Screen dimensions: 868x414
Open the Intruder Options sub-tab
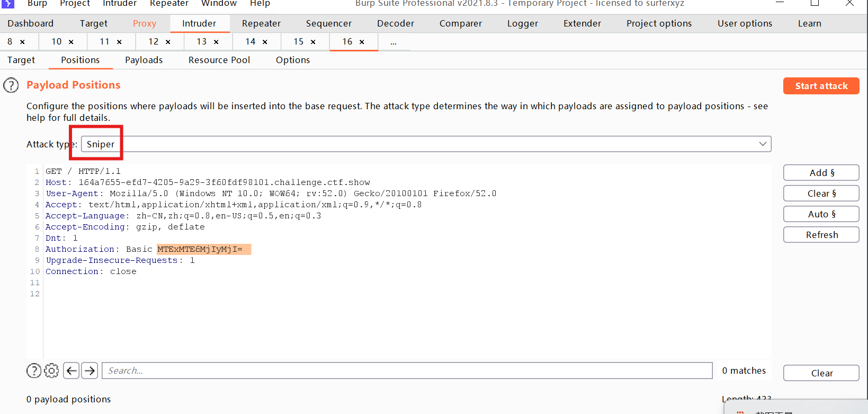point(293,60)
